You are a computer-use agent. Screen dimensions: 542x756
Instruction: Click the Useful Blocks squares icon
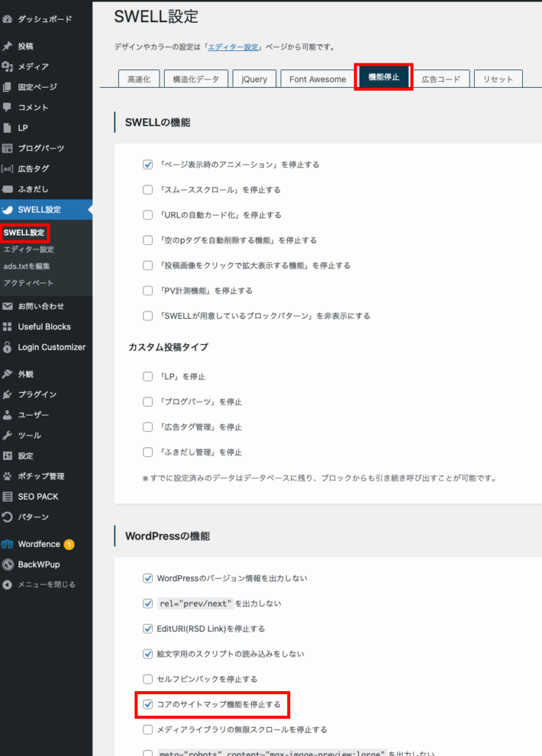(7, 327)
